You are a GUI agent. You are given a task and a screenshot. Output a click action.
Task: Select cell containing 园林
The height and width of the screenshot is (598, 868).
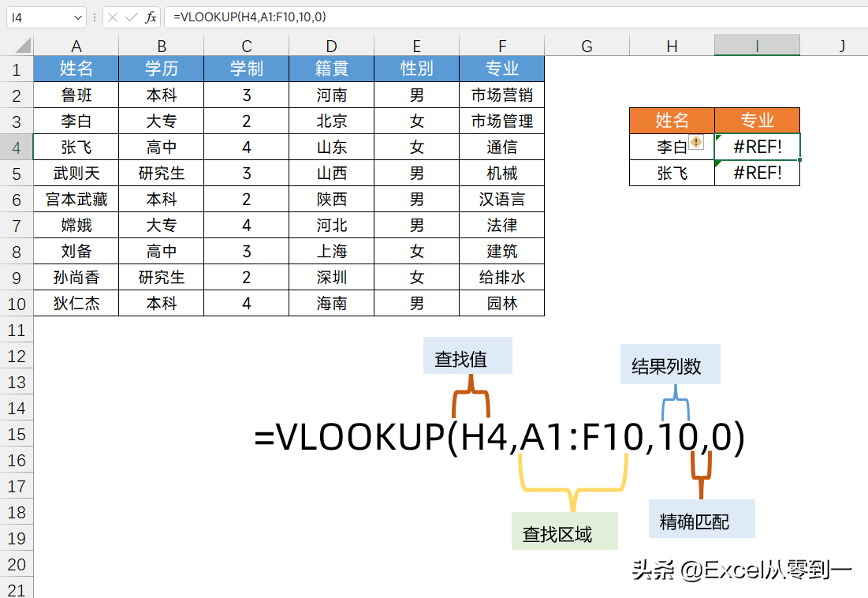[502, 303]
